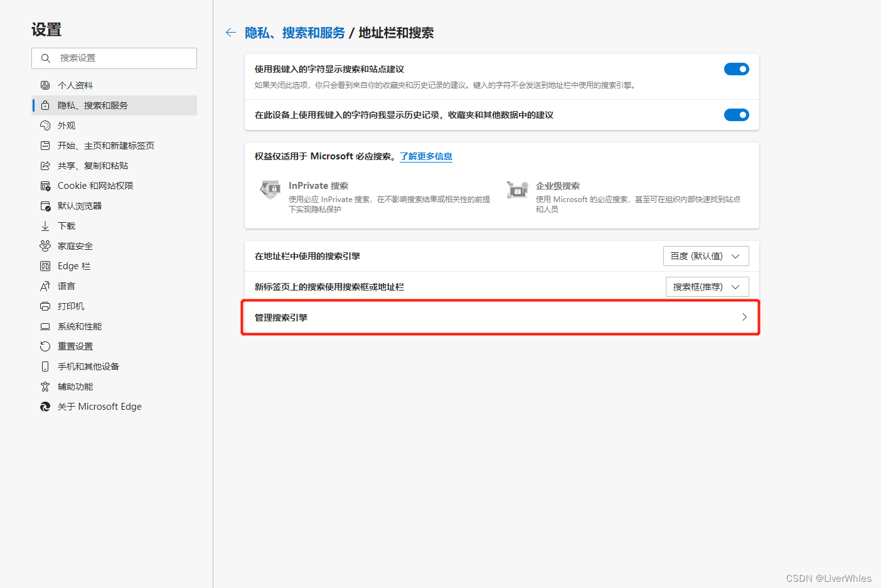Click the 共享、复制和粘贴 sidebar label
This screenshot has width=881, height=588.
pos(93,166)
